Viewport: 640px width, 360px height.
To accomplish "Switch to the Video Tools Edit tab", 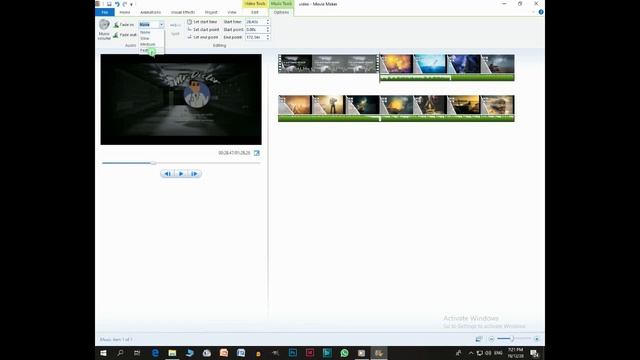I will click(255, 12).
